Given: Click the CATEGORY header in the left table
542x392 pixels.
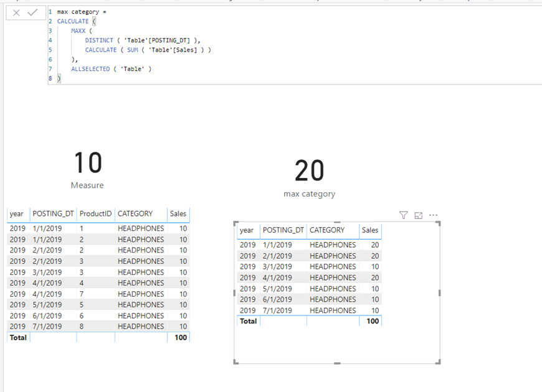Looking at the screenshot, I should pos(135,213).
